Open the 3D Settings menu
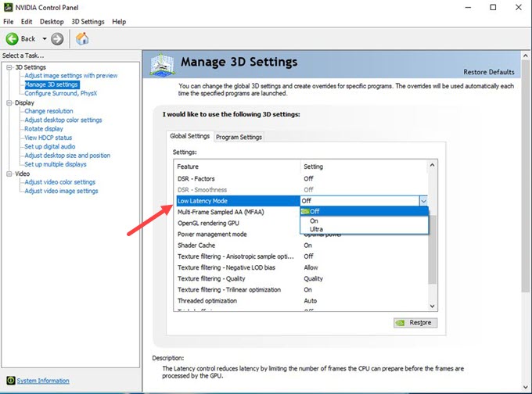Image resolution: width=532 pixels, height=394 pixels. click(88, 21)
